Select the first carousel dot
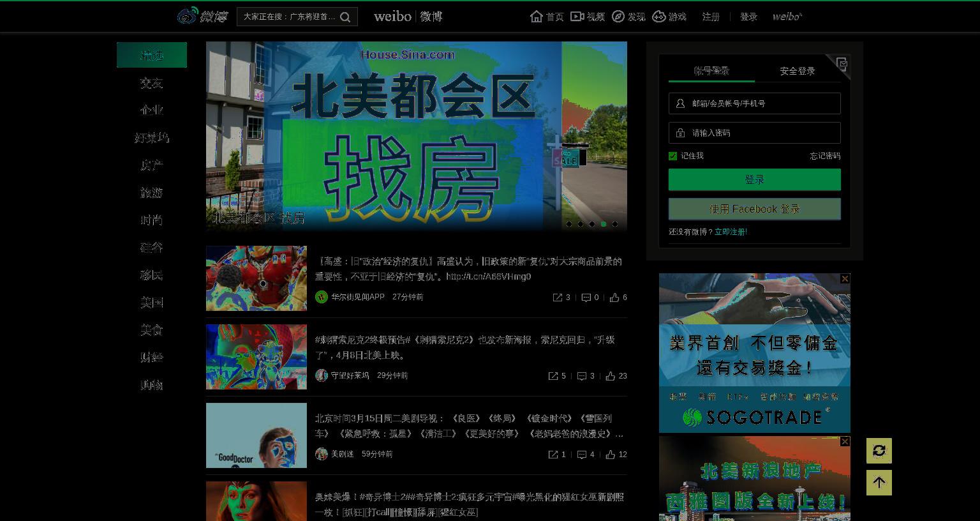Viewport: 980px width, 521px height. [568, 224]
